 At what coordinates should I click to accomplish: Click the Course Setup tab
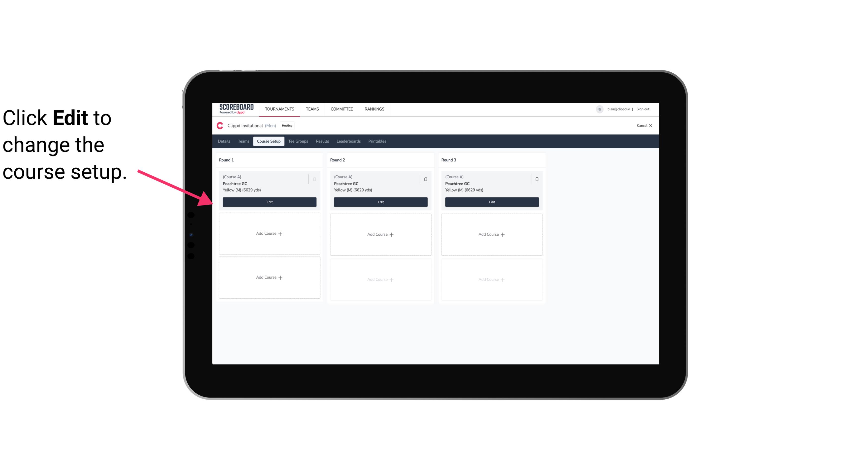[268, 141]
